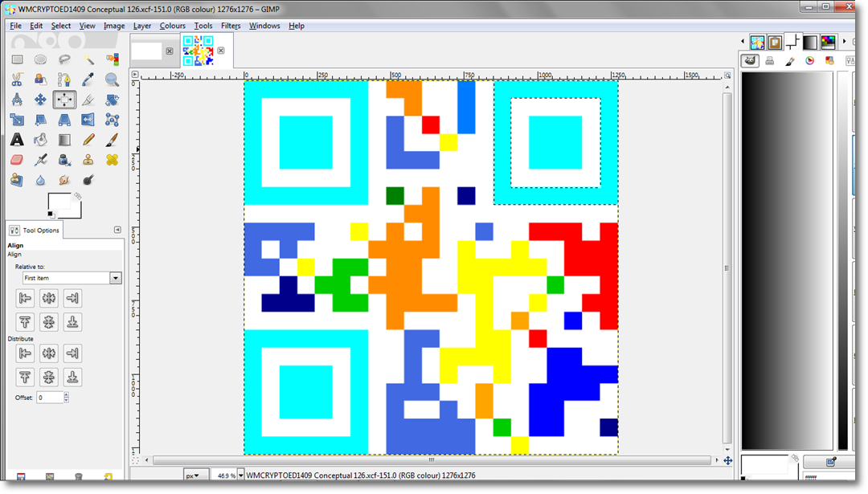Open the image menu at ruler corner
The height and width of the screenshot is (494, 868).
pyautogui.click(x=135, y=75)
